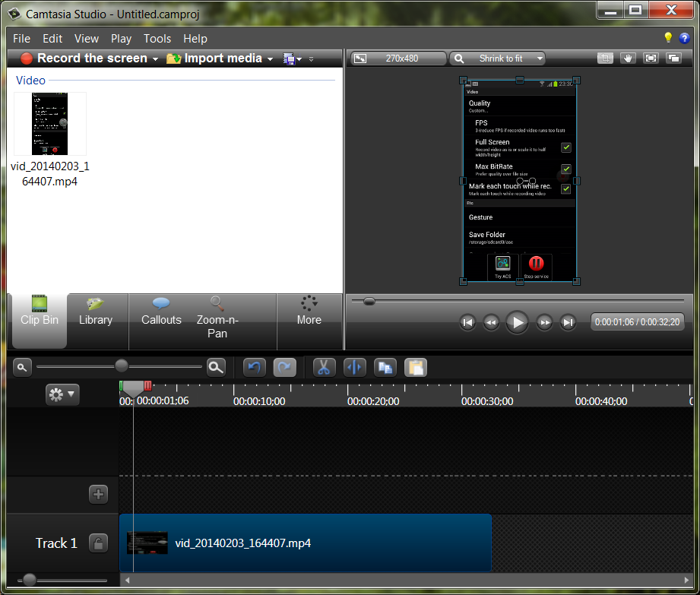Open the Edit menu
This screenshot has height=595, width=700.
(52, 39)
